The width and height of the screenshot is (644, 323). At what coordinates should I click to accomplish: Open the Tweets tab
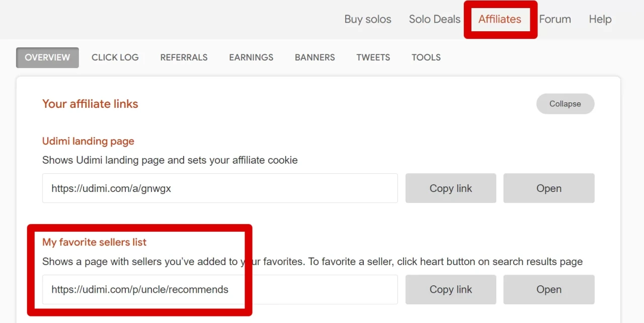pyautogui.click(x=373, y=57)
